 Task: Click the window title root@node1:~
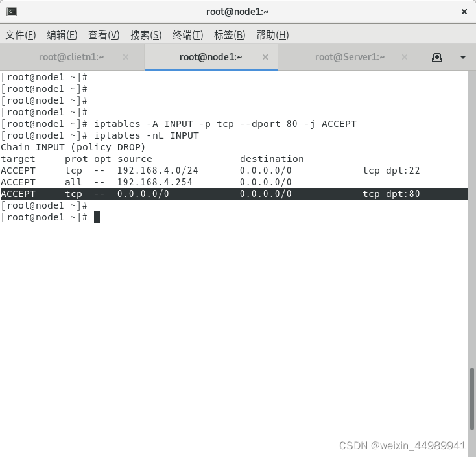[x=237, y=12]
